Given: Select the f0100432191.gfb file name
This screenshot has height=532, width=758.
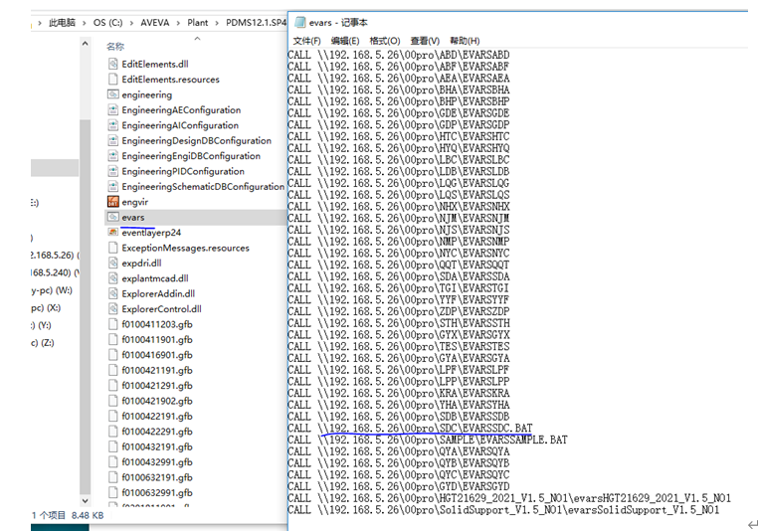Looking at the screenshot, I should [157, 446].
